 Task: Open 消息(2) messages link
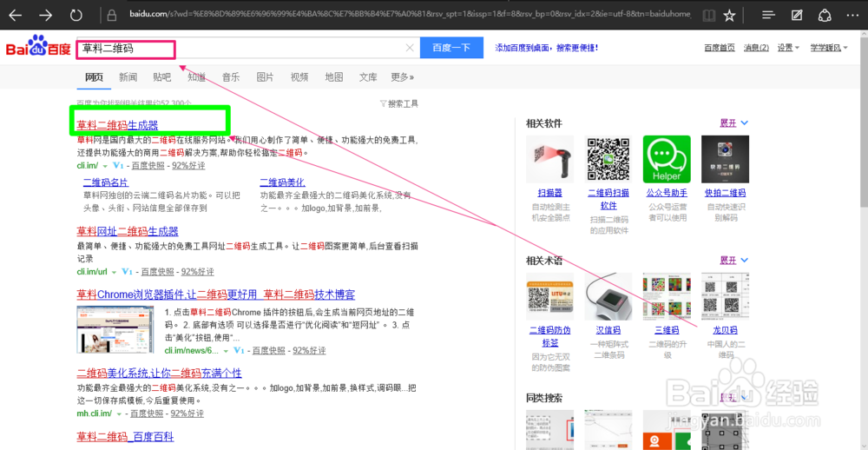[x=756, y=48]
